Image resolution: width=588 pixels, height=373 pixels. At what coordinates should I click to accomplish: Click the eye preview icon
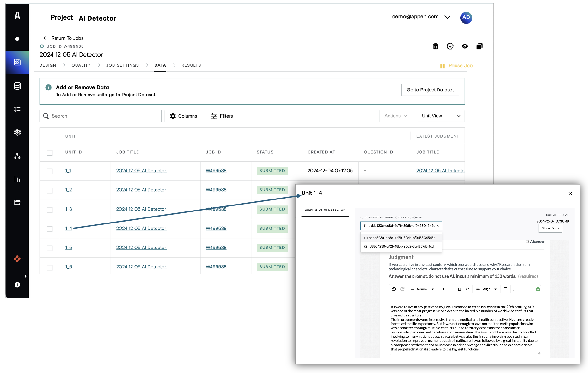tap(465, 46)
